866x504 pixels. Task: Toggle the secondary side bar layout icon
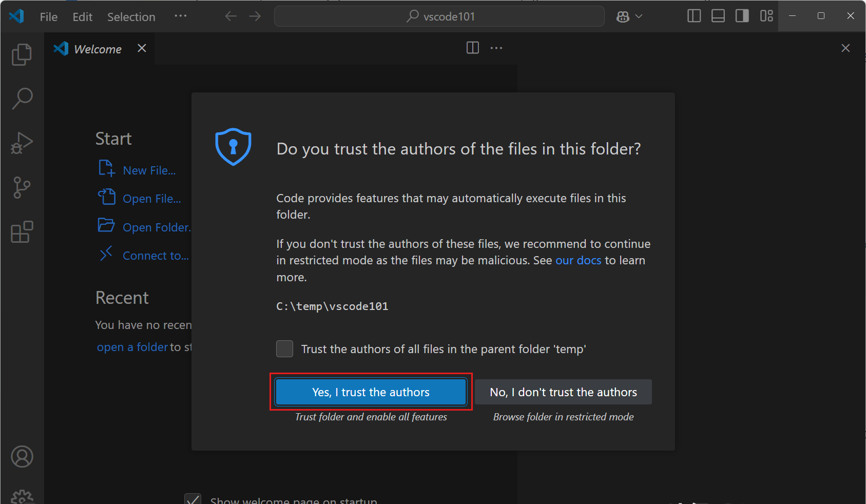pos(742,16)
